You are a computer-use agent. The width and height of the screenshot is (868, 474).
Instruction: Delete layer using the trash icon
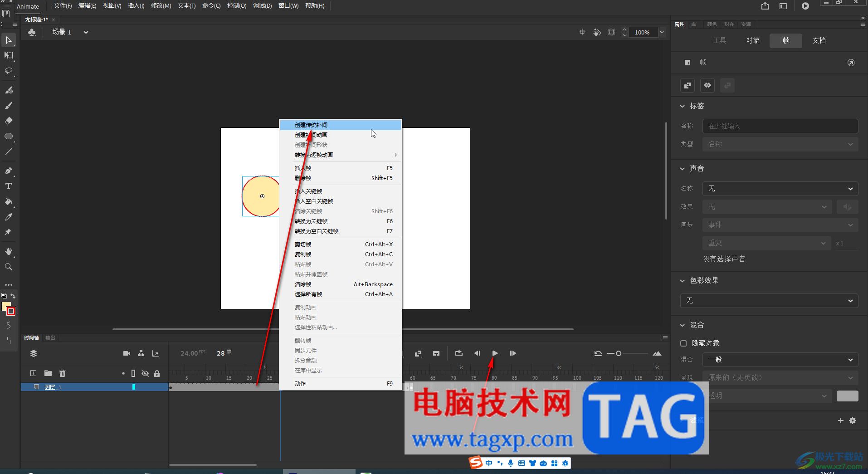pos(63,373)
